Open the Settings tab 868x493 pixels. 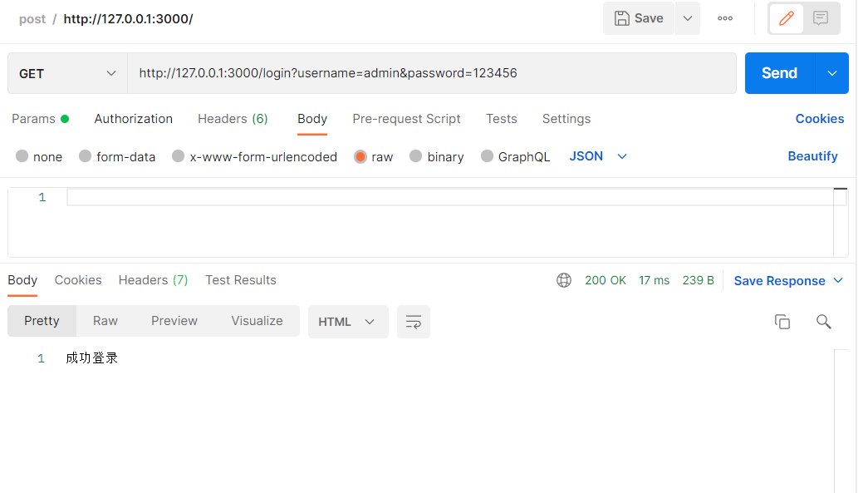point(566,119)
